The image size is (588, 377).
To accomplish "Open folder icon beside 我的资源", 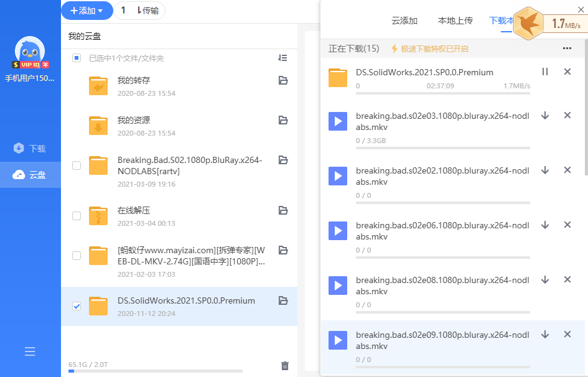I will coord(283,120).
